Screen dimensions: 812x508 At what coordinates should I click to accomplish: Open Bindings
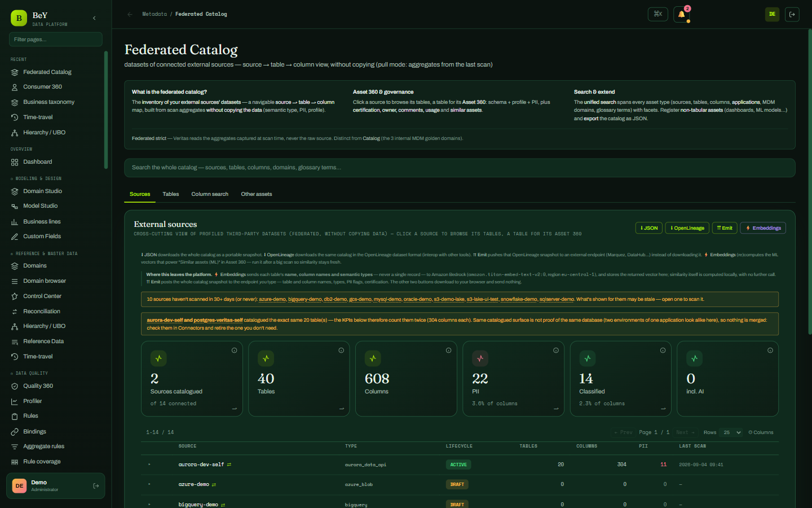(x=34, y=432)
